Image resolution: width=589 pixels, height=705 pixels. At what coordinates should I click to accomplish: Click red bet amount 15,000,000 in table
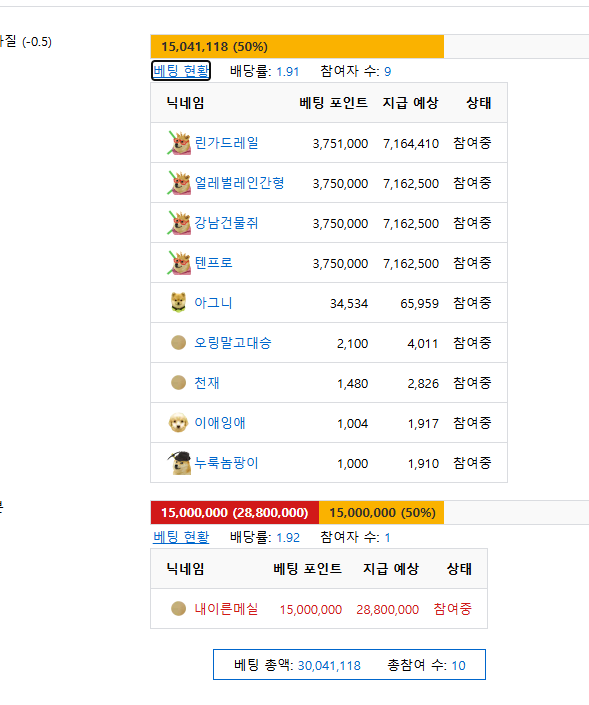[x=311, y=610]
